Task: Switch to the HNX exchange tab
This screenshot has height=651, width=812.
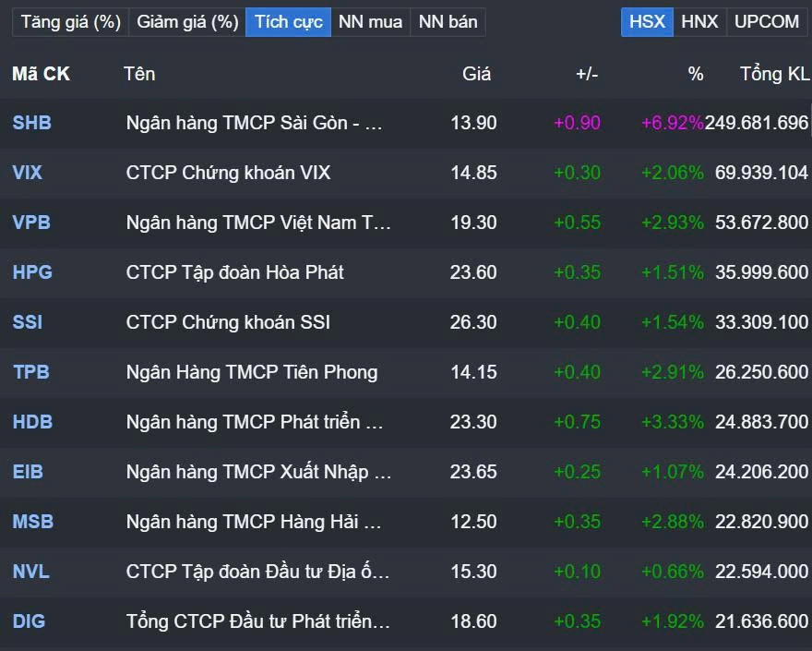Action: (700, 22)
